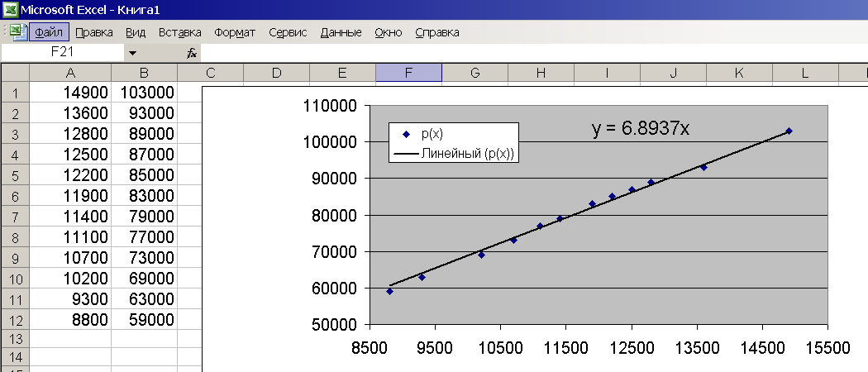Click cell A5 containing 12200

click(x=70, y=175)
